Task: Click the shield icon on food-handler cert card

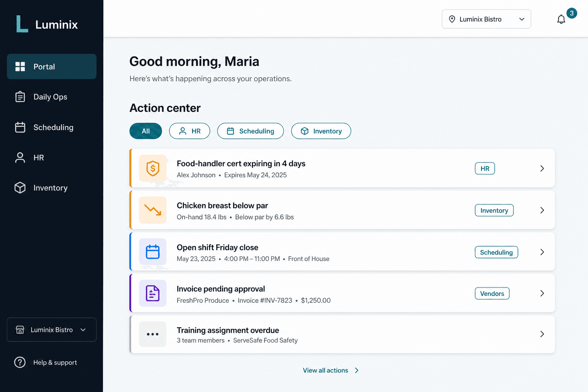Action: pyautogui.click(x=153, y=168)
